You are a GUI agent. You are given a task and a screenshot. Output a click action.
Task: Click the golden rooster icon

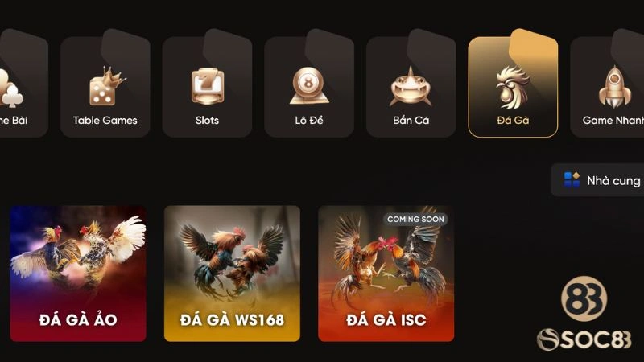point(512,87)
